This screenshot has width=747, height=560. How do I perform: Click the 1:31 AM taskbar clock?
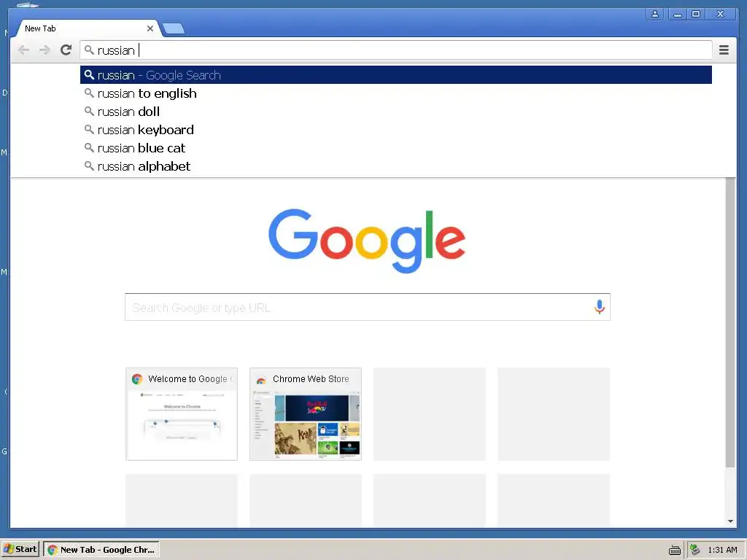click(722, 550)
